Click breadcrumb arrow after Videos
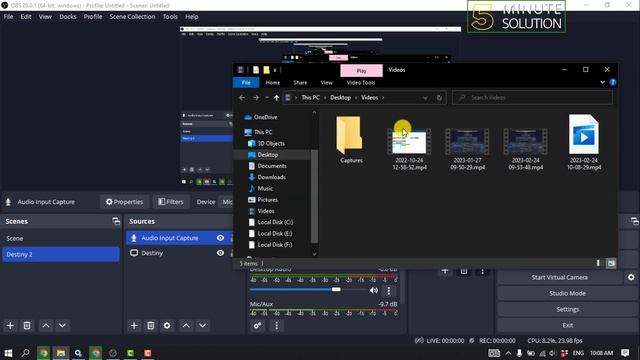 383,98
